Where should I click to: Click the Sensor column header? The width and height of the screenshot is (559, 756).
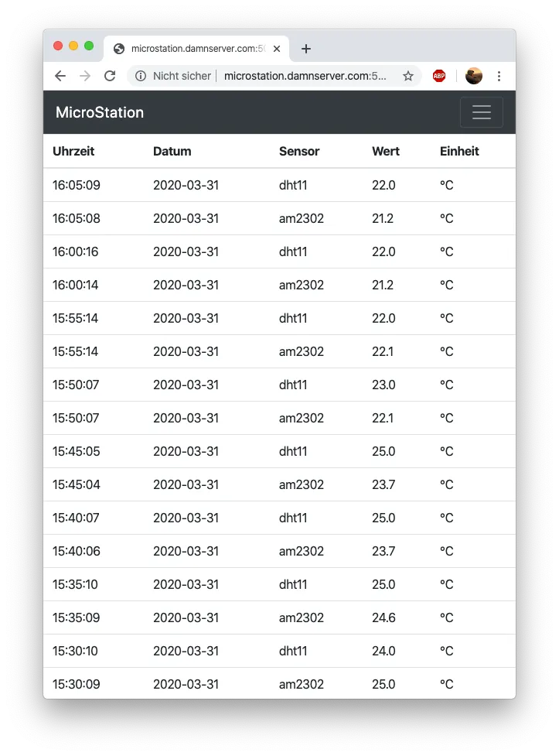click(x=299, y=151)
